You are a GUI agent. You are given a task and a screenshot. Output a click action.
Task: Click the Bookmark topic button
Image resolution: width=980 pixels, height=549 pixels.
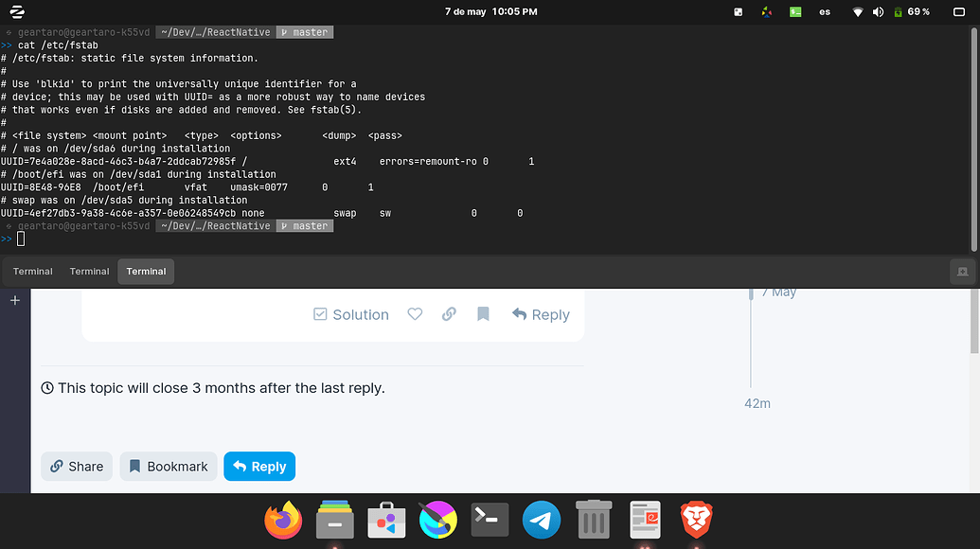point(169,467)
